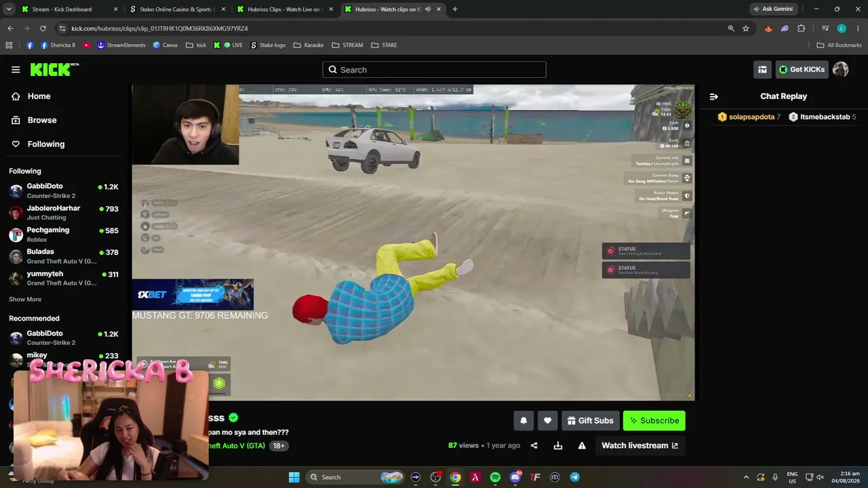Click Gift Subs button

(x=590, y=421)
